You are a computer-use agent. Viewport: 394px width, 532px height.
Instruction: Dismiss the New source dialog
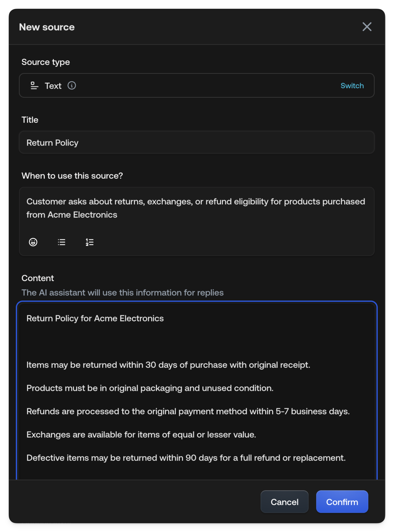tap(367, 27)
